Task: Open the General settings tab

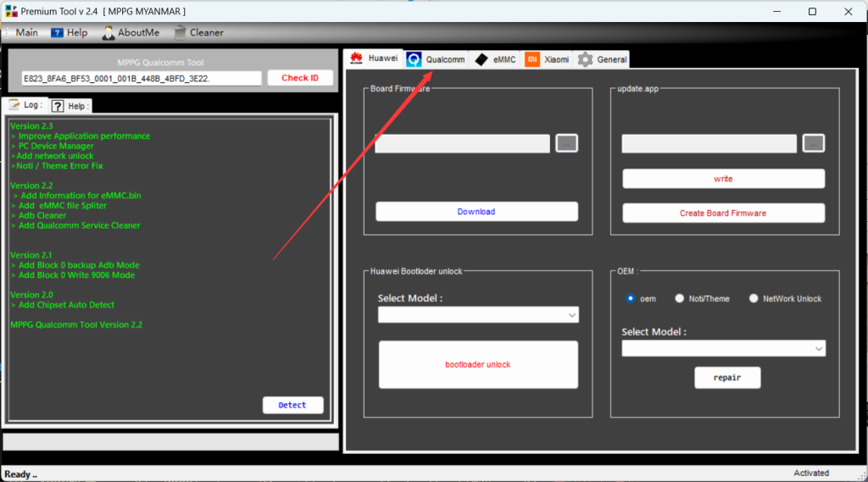Action: [x=603, y=59]
